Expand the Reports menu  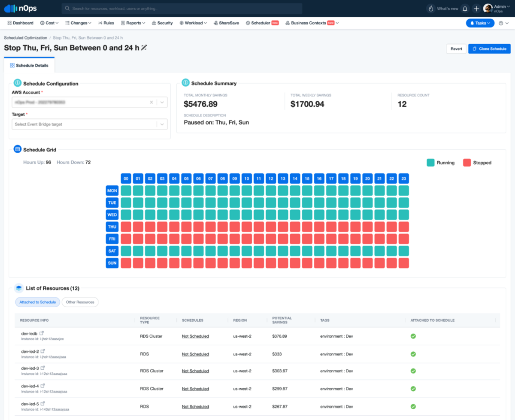click(x=133, y=23)
